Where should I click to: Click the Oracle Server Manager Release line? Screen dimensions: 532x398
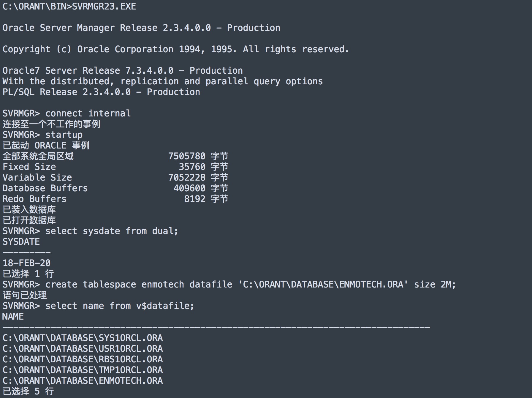point(141,28)
